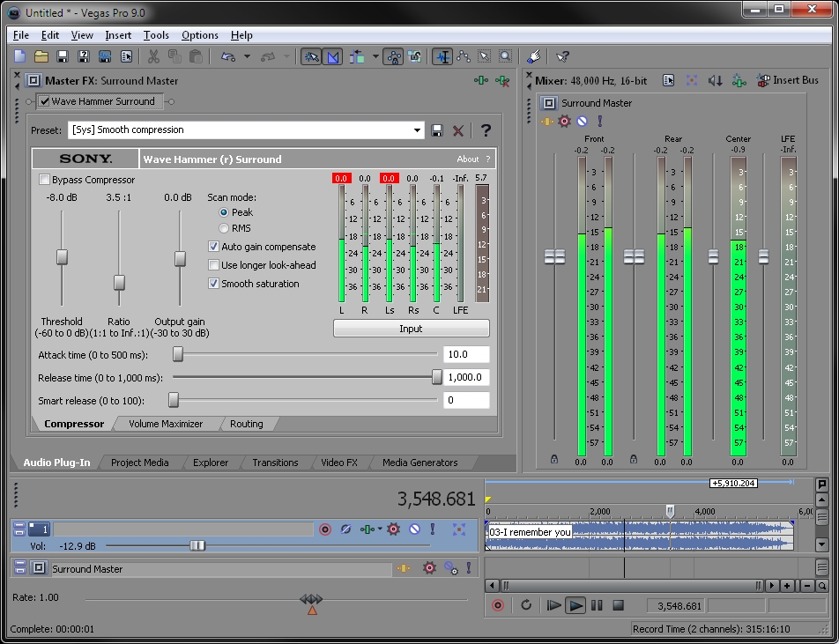Toggle the Automatic Crossfades toolbar icon
The height and width of the screenshot is (644, 839).
coord(332,56)
